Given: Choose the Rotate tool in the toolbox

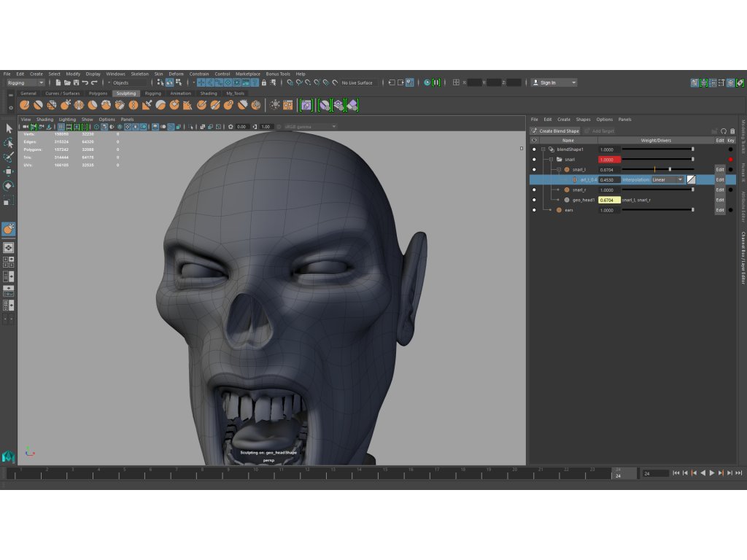Looking at the screenshot, I should (x=9, y=185).
